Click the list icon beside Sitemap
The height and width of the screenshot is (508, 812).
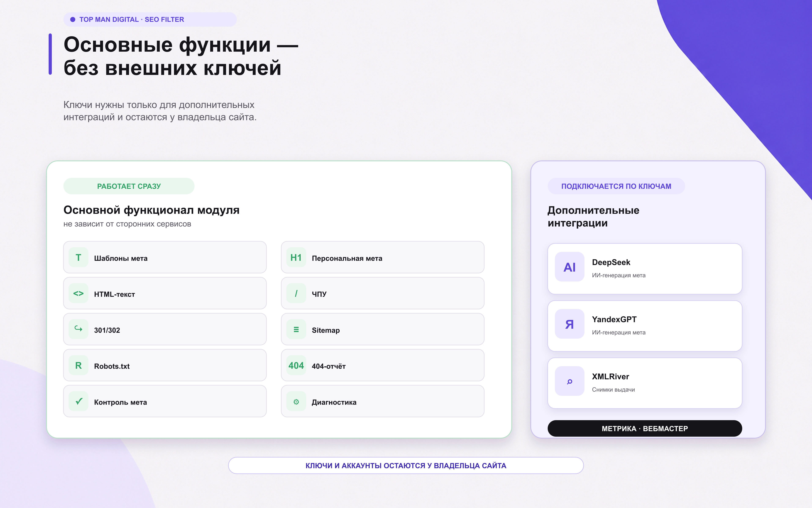(x=296, y=329)
